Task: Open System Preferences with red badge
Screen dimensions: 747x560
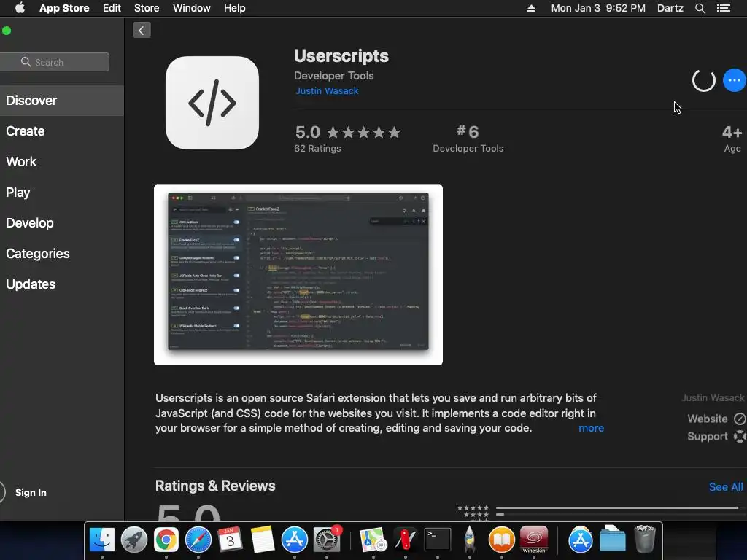Action: (327, 540)
